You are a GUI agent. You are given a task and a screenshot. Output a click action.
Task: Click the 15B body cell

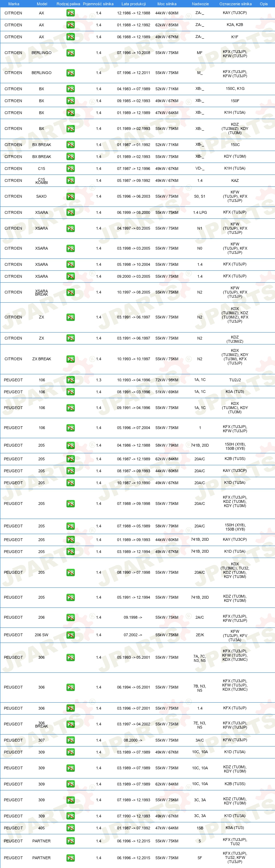[x=200, y=828]
